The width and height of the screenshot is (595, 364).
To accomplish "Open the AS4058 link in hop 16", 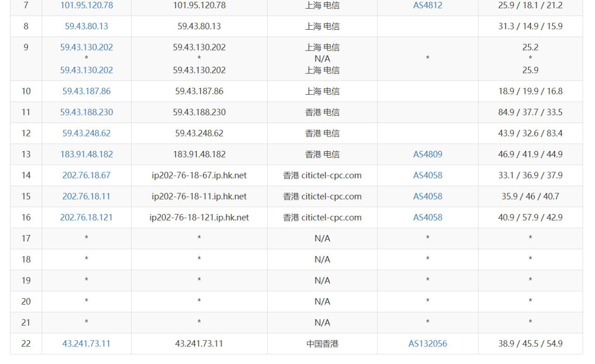I will (428, 217).
